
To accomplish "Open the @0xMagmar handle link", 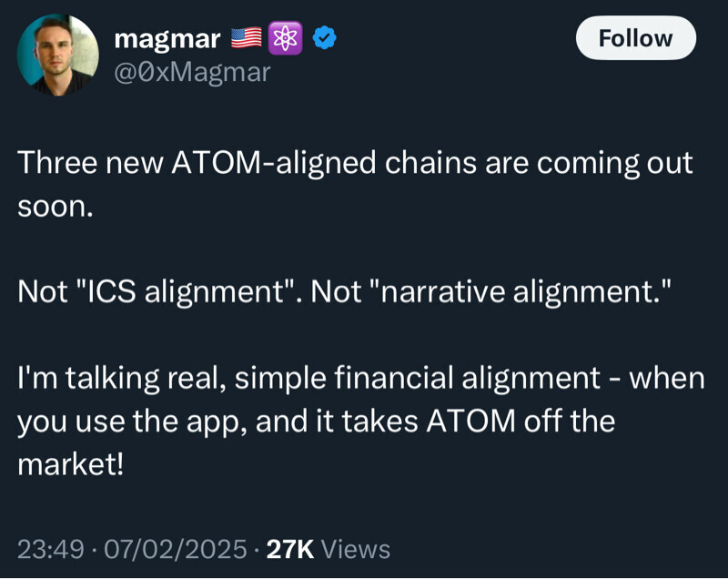I will 191,72.
